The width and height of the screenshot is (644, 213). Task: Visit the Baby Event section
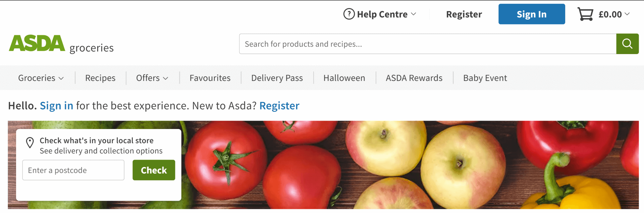click(x=485, y=78)
